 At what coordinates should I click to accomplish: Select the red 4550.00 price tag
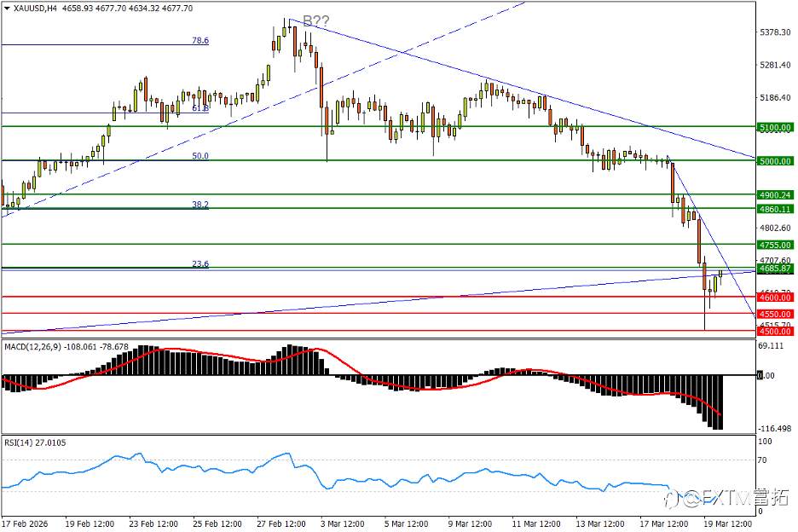point(775,314)
